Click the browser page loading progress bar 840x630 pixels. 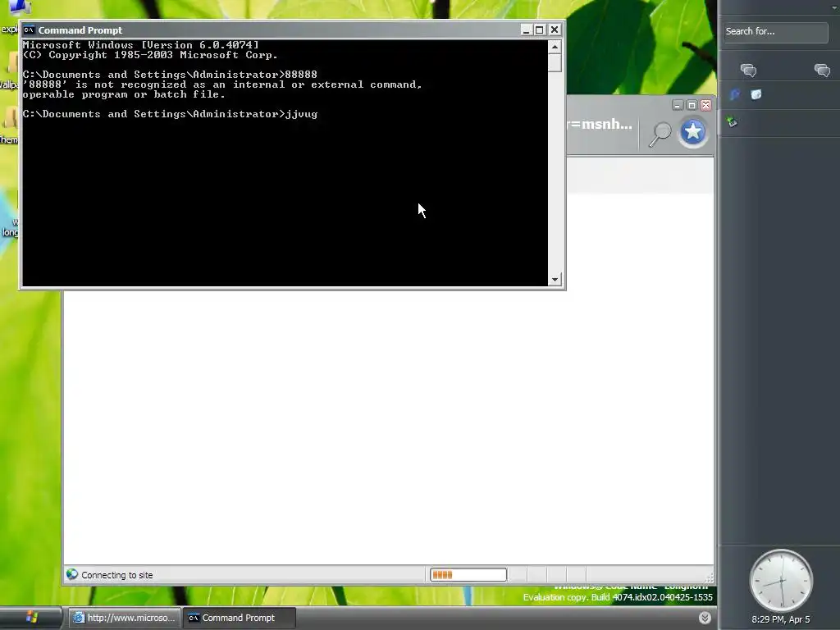[x=468, y=575]
